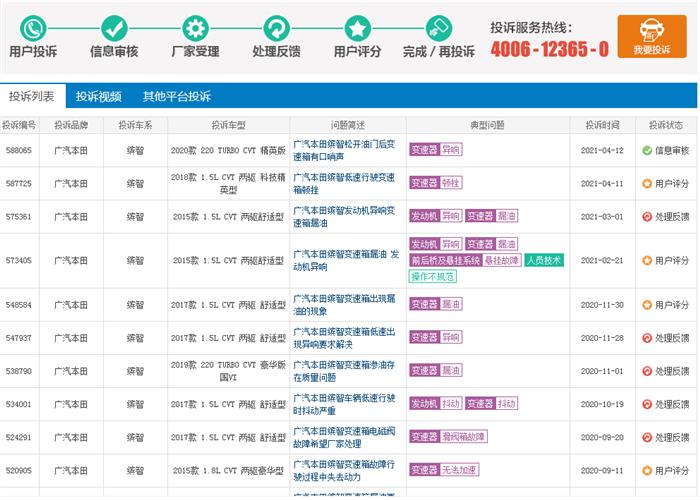Click the 变速器 抖动 tag in row 534001
Screen dimensions: 700x500
coord(492,404)
